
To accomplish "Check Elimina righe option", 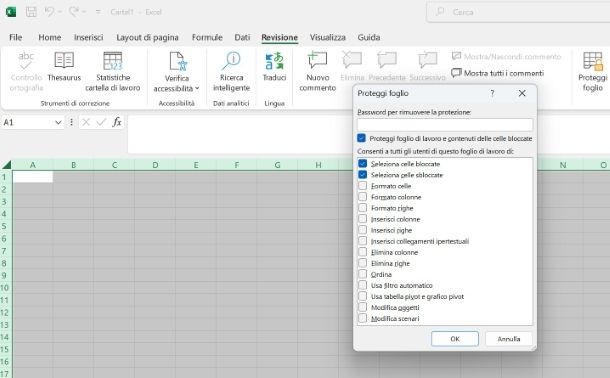I will 363,263.
